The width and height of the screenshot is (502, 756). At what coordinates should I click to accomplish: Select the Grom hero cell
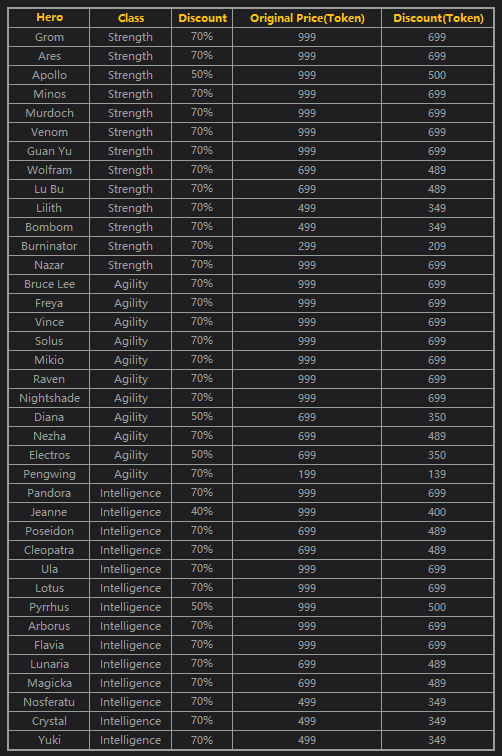tap(49, 37)
